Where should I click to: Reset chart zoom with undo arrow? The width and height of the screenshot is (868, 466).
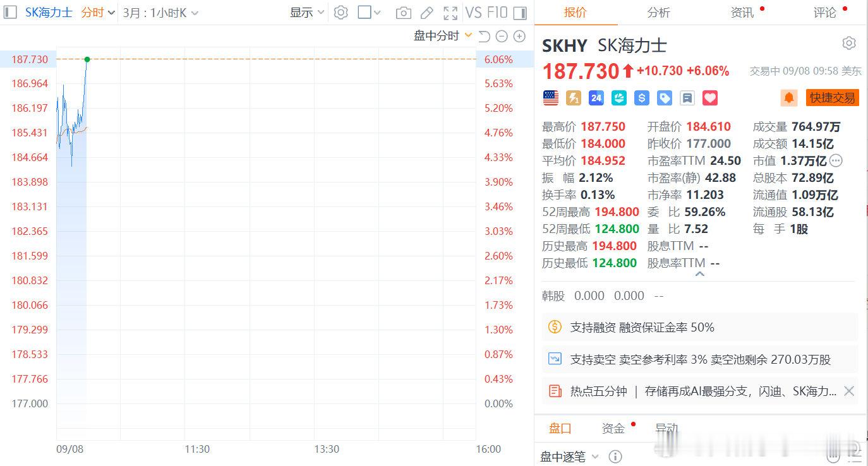pyautogui.click(x=485, y=36)
